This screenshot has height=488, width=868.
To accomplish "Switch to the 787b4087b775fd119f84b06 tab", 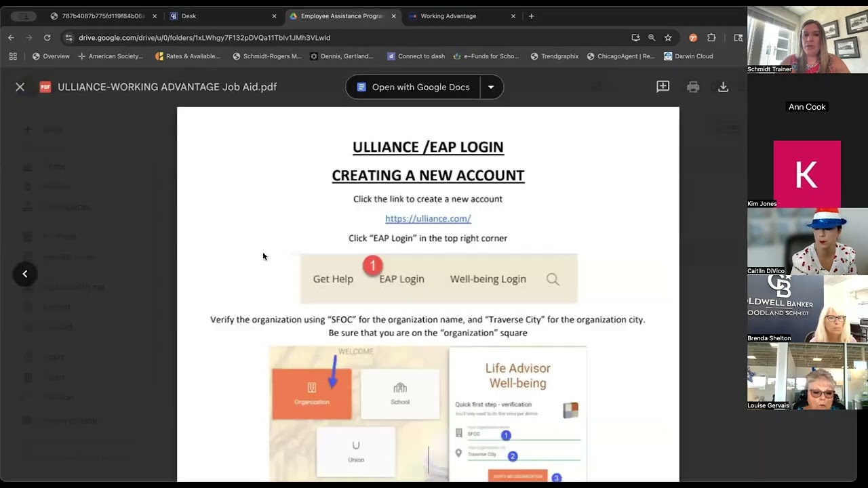I will point(104,16).
